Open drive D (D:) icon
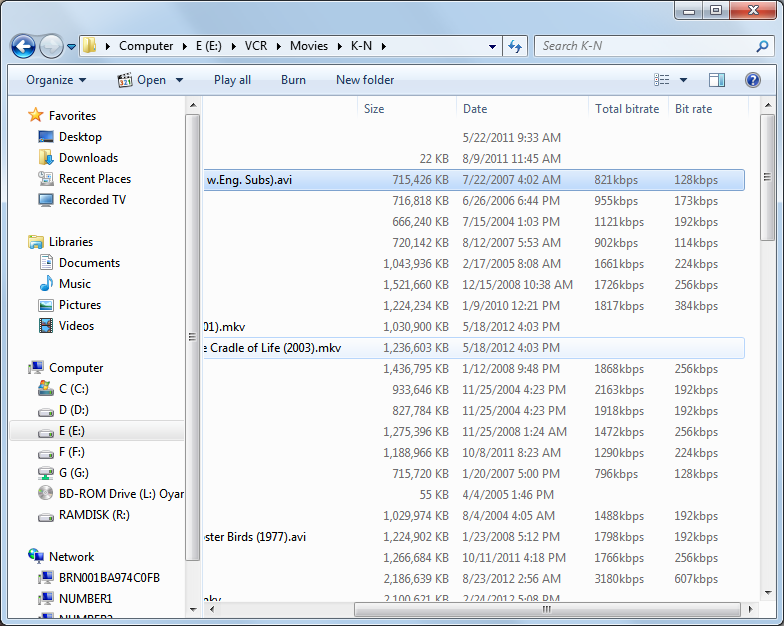The image size is (784, 626). click(46, 412)
